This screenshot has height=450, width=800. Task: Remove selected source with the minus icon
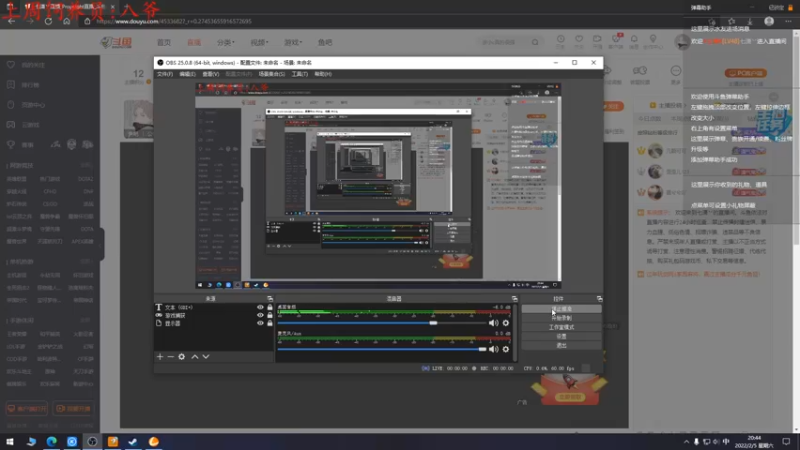(171, 357)
